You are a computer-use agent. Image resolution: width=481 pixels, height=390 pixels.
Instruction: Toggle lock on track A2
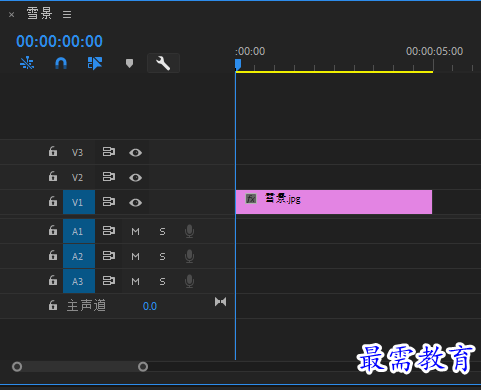pos(53,256)
